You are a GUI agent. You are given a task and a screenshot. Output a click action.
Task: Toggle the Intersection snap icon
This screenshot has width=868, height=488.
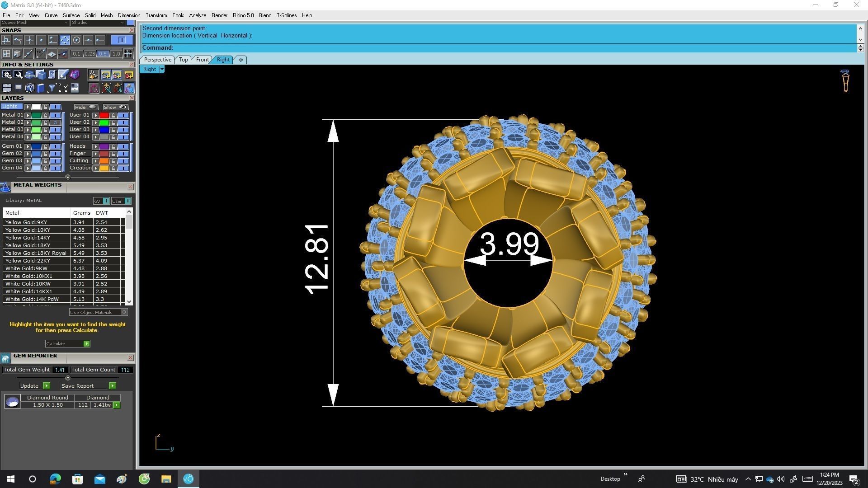29,40
